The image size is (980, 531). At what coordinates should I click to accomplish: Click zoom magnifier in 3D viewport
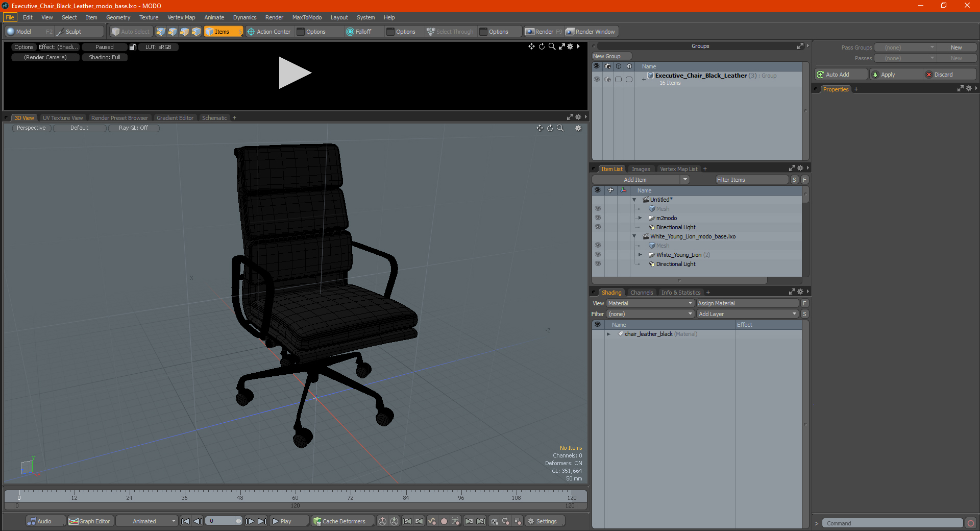point(560,128)
